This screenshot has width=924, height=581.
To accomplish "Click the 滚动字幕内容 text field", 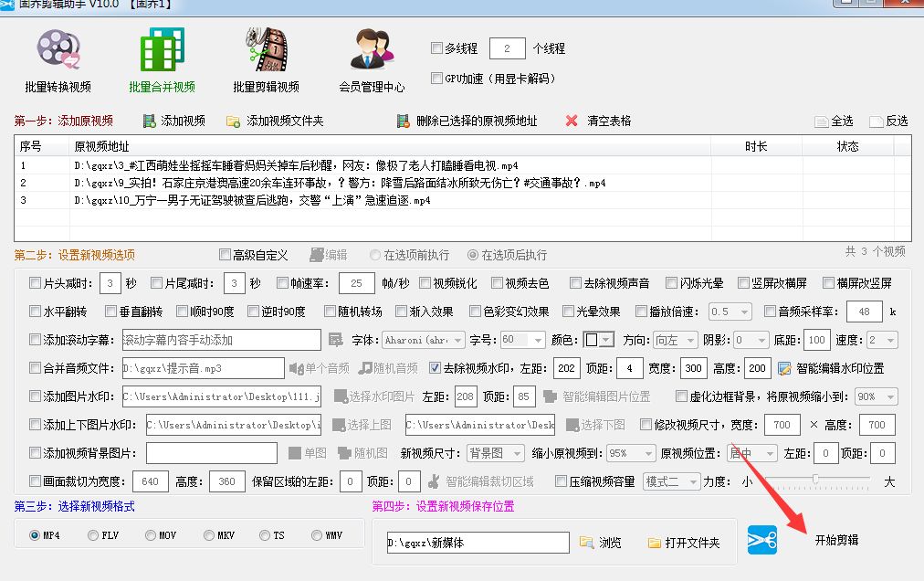I will (x=222, y=340).
